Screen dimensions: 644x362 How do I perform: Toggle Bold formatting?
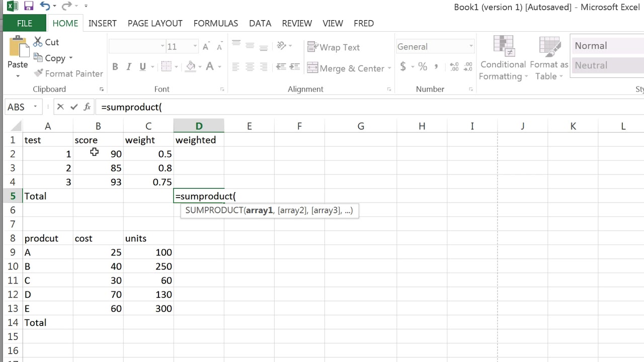click(115, 67)
